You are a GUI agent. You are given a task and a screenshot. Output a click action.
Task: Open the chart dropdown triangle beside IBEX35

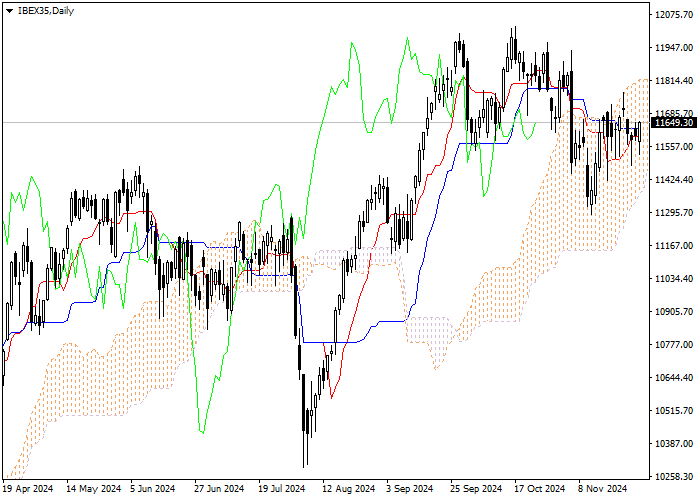[x=9, y=11]
